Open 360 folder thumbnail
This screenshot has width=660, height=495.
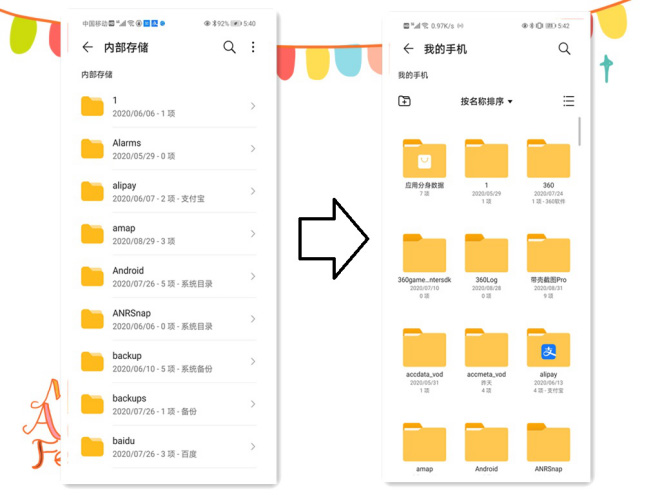coord(548,160)
